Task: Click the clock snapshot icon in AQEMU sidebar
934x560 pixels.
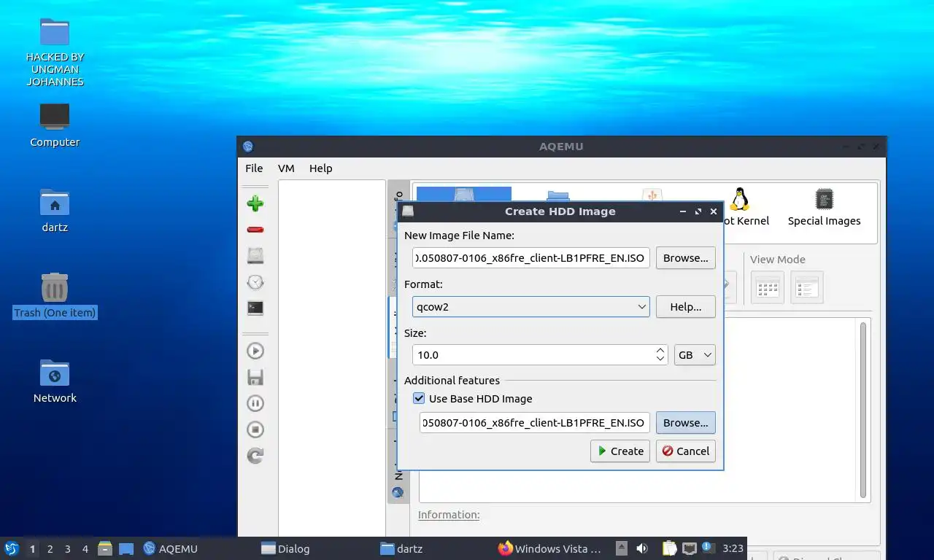Action: point(255,281)
